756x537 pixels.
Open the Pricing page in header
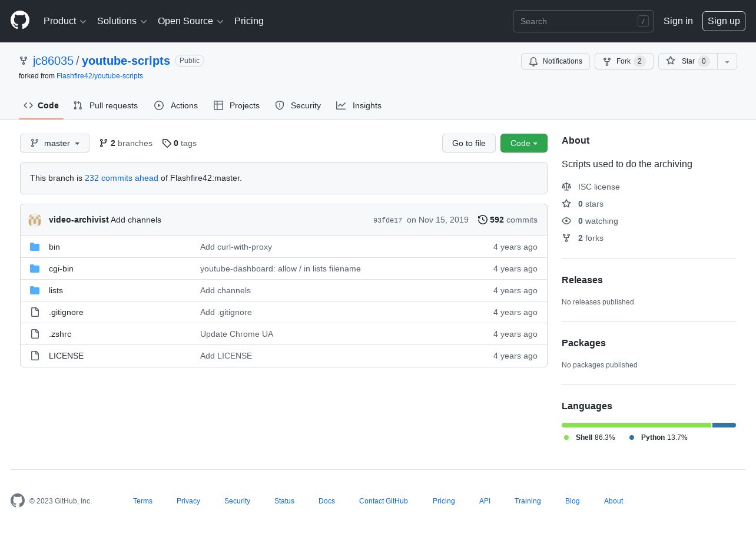[x=249, y=21]
